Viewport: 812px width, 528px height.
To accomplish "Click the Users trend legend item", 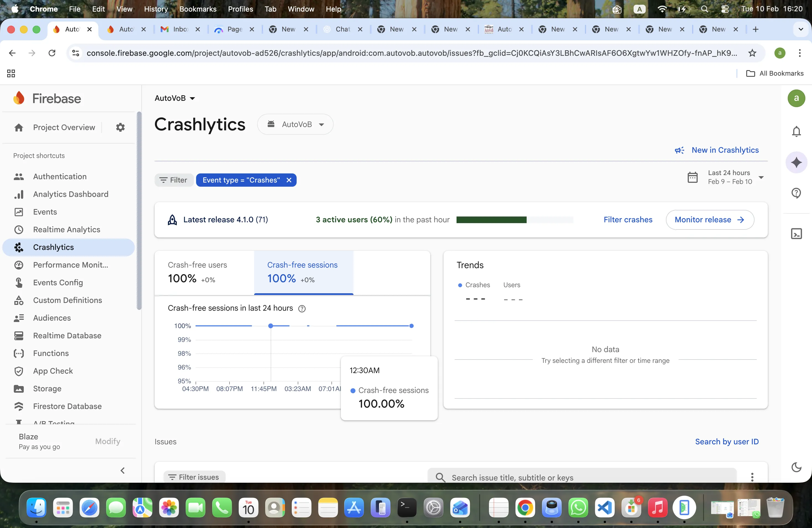I will (512, 285).
